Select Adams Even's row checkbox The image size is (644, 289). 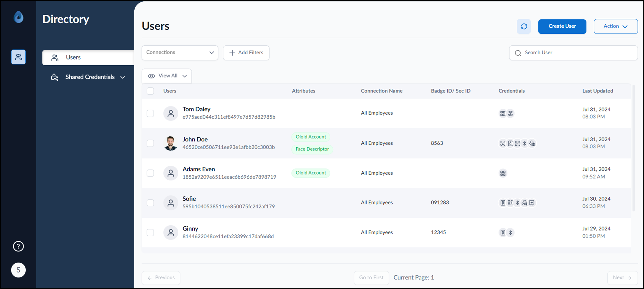pyautogui.click(x=150, y=173)
